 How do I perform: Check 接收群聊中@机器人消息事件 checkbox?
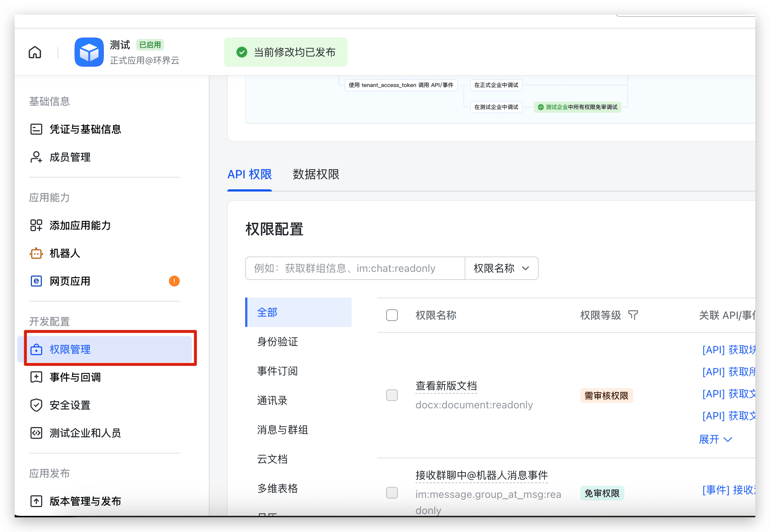pos(392,493)
